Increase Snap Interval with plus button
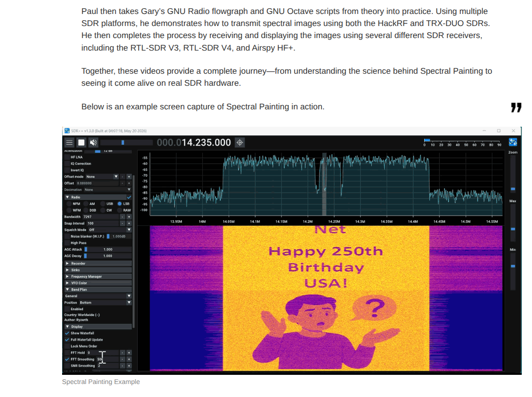Image resolution: width=532 pixels, height=397 pixels. 129,224
